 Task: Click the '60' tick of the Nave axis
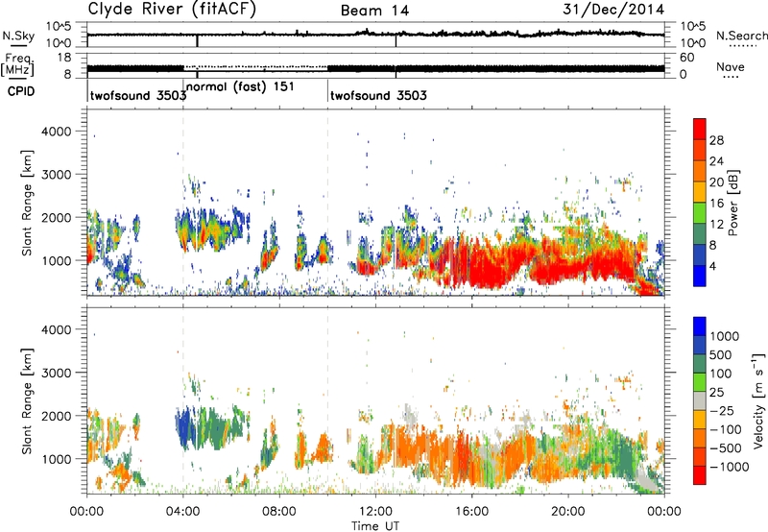[687, 58]
